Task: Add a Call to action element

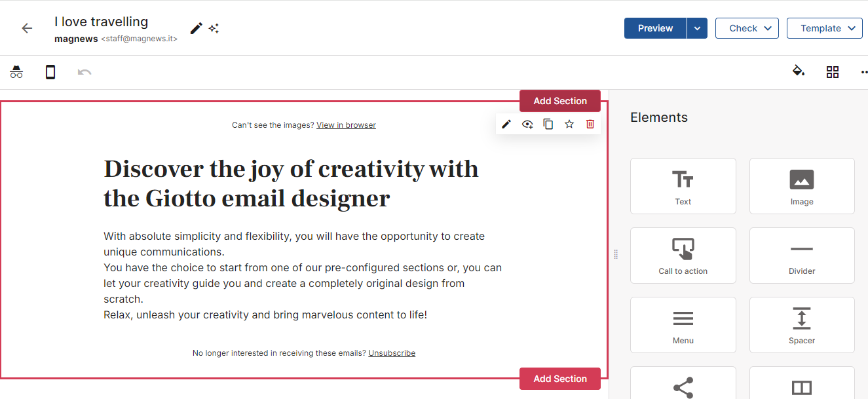Action: 683,256
